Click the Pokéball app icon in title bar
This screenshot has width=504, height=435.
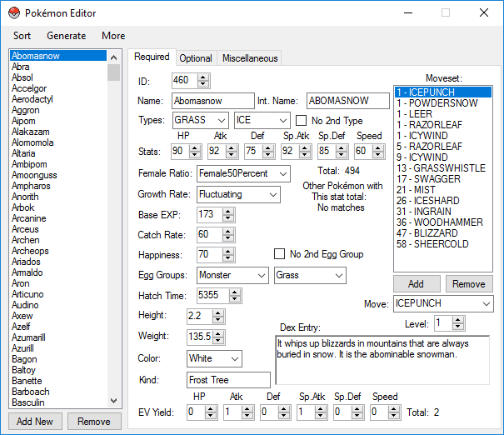pos(14,13)
